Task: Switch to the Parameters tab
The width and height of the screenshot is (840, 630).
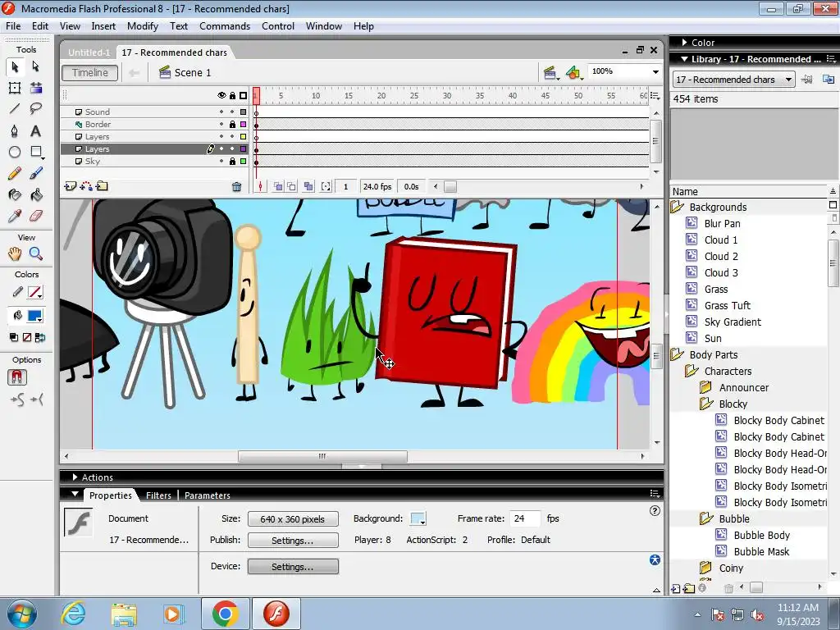Action: pyautogui.click(x=208, y=495)
